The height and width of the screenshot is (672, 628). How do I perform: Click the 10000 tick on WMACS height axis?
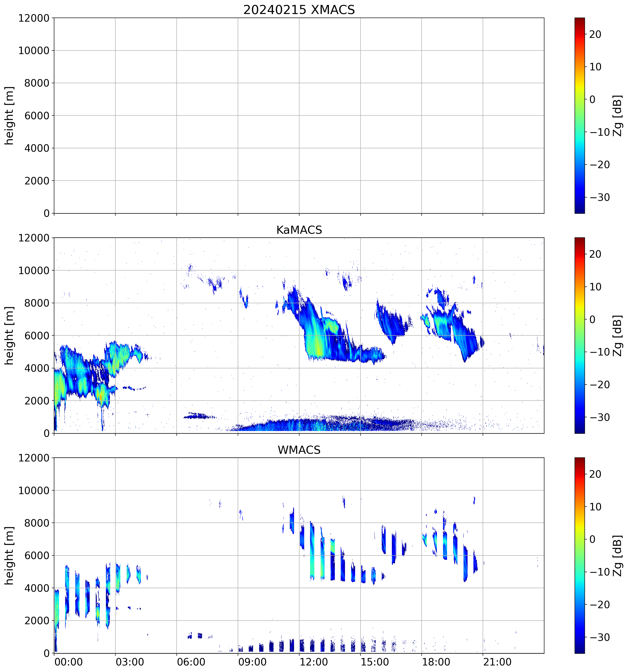click(34, 491)
